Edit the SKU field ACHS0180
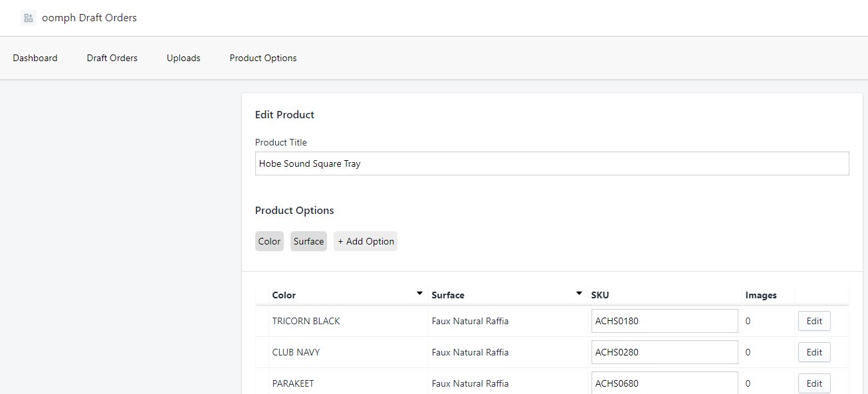This screenshot has width=868, height=394. [664, 321]
